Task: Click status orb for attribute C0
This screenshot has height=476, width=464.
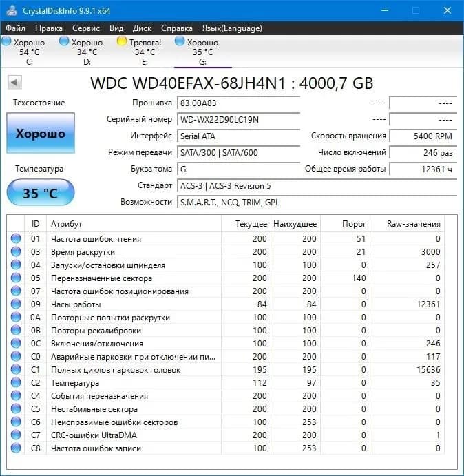Action: tap(16, 356)
